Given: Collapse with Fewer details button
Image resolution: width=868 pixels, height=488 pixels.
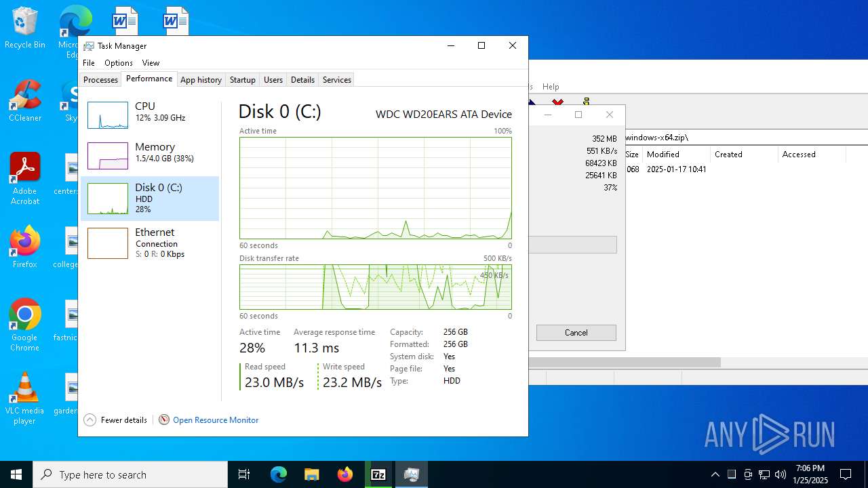Looking at the screenshot, I should pyautogui.click(x=115, y=420).
